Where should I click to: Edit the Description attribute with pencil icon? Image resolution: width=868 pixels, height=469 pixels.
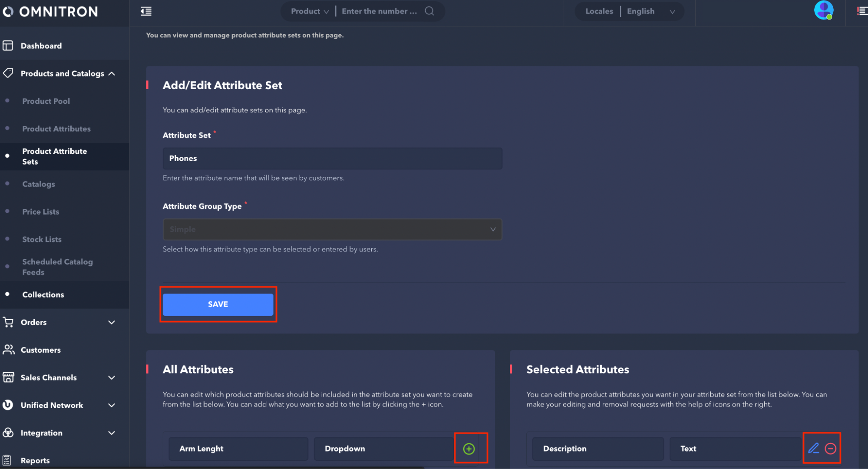(813, 448)
